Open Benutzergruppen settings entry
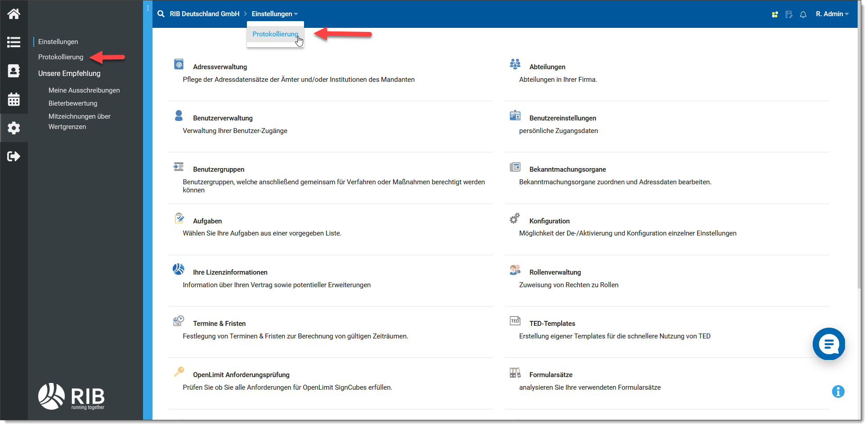868x427 pixels. coord(219,169)
